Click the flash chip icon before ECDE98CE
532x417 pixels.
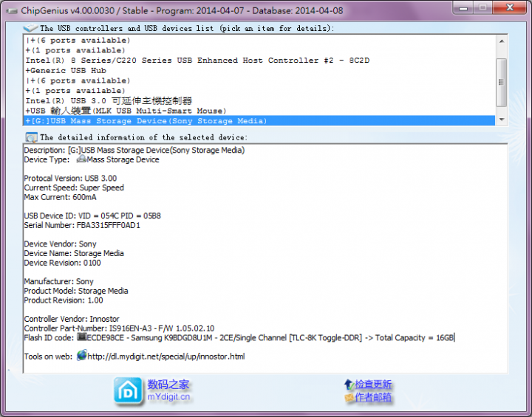click(82, 337)
